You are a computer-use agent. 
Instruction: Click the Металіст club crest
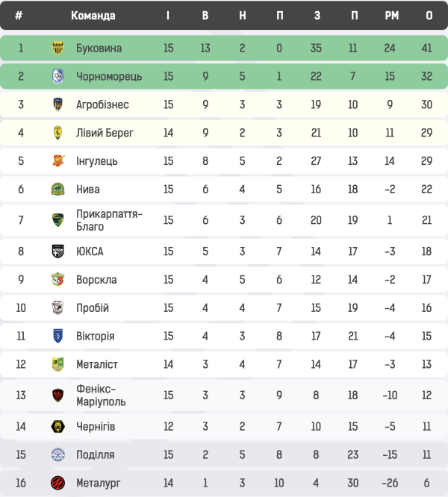pos(58,364)
